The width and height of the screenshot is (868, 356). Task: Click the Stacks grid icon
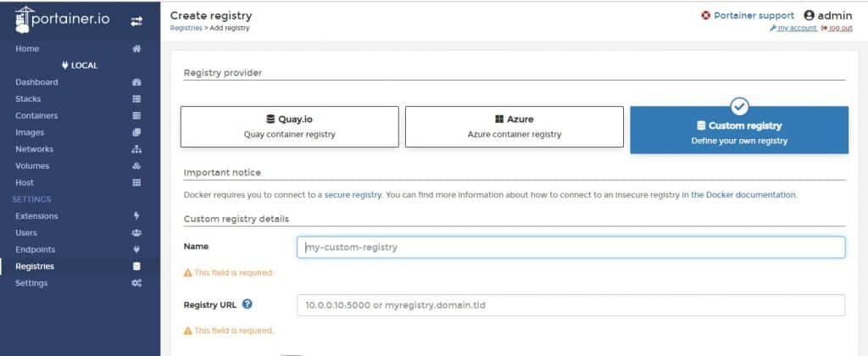[136, 99]
